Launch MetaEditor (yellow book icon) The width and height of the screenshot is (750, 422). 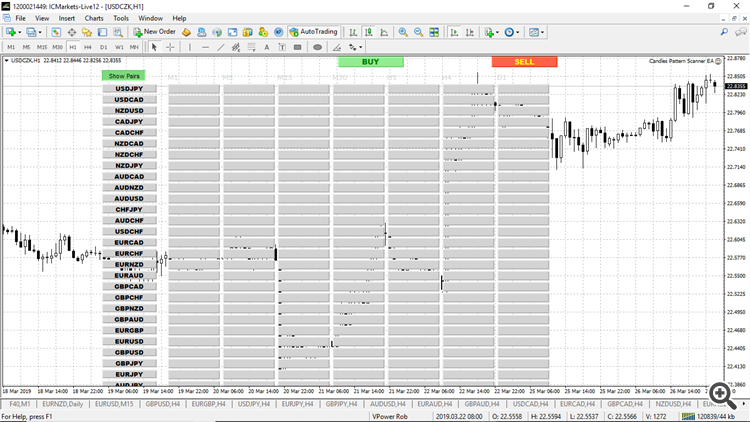tap(187, 32)
